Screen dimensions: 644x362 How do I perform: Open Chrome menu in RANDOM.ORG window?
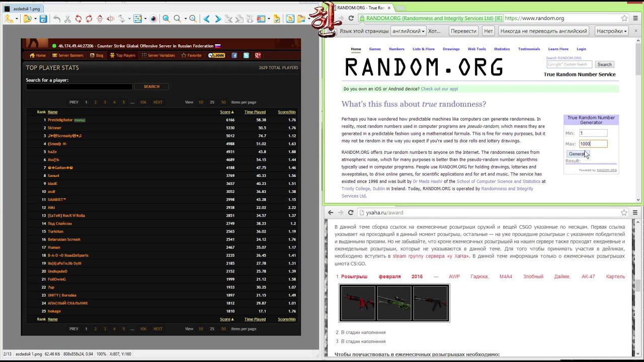coord(635,18)
